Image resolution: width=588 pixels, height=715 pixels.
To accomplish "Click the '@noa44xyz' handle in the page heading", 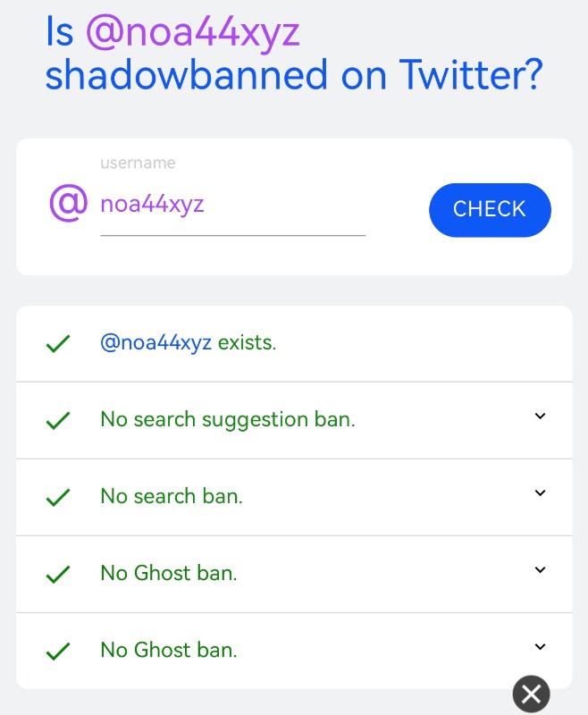I will click(x=193, y=32).
